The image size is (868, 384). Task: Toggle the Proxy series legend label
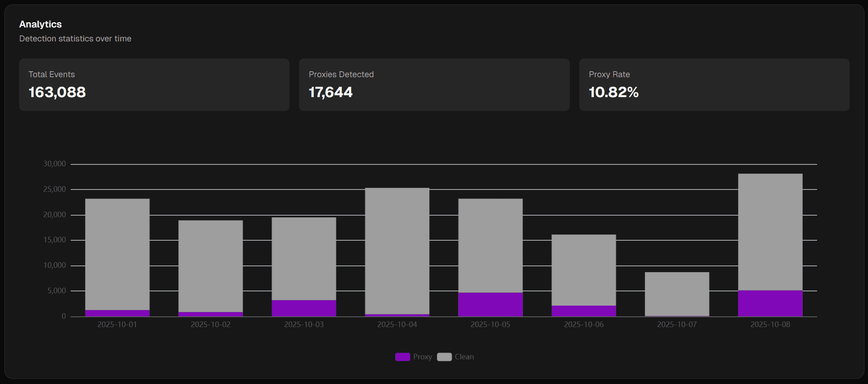pos(422,357)
